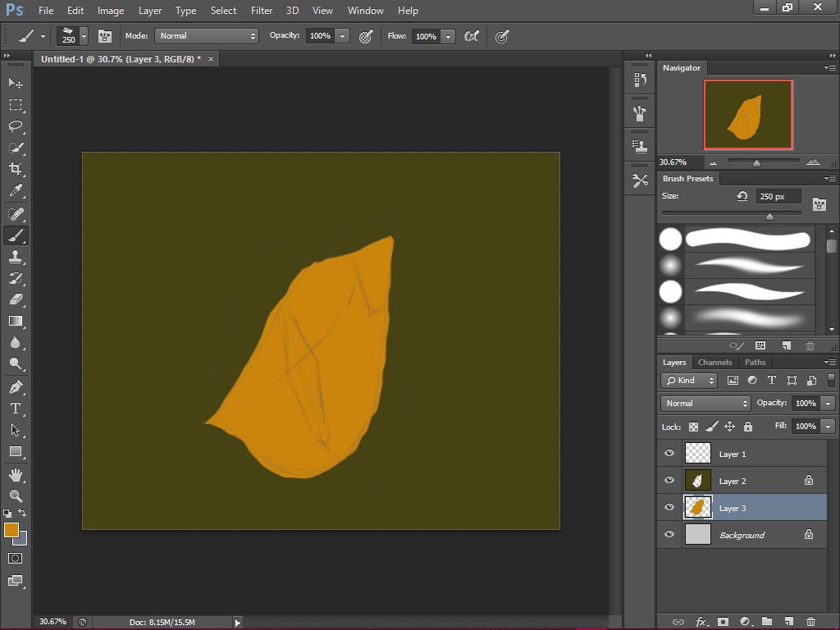Screen dimensions: 840x630
Task: Toggle visibility of Layer 1
Action: (669, 453)
